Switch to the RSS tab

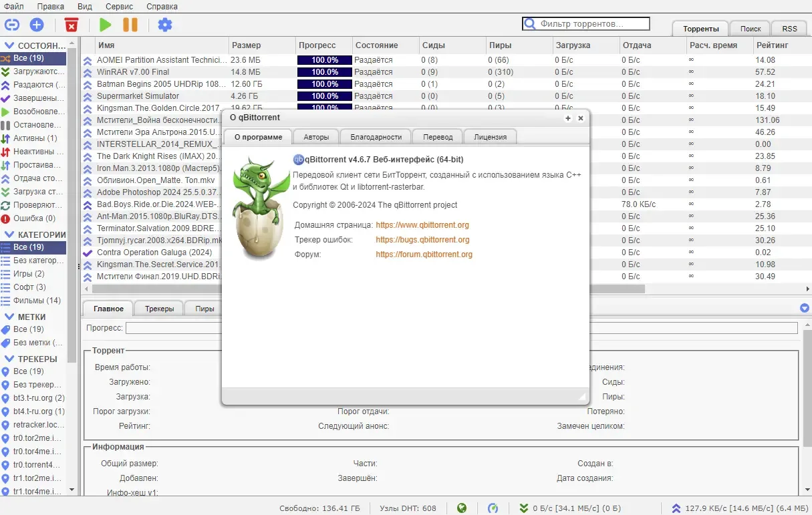point(789,29)
